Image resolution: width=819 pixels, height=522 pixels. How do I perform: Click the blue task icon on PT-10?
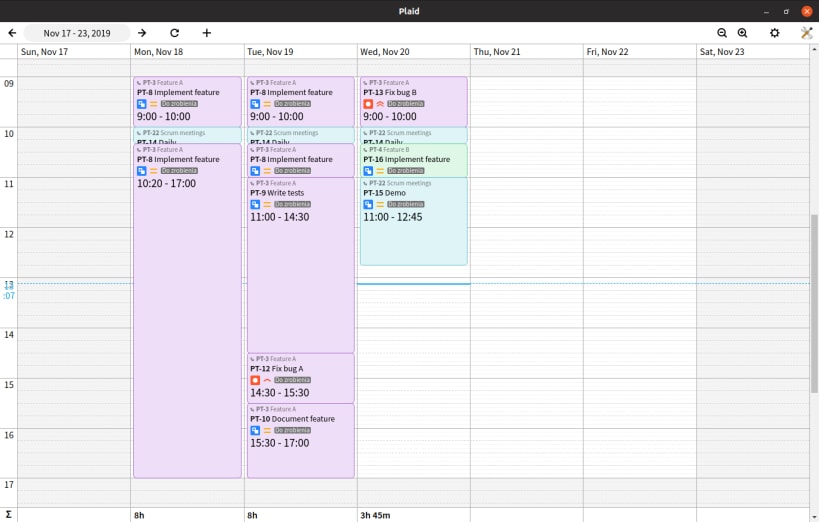pyautogui.click(x=255, y=430)
